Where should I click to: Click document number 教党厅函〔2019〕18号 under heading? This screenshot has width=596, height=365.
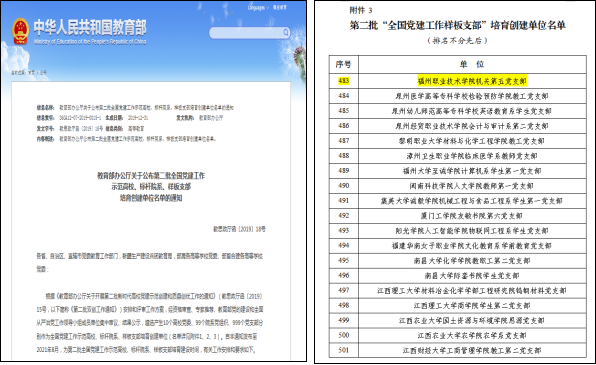[239, 229]
